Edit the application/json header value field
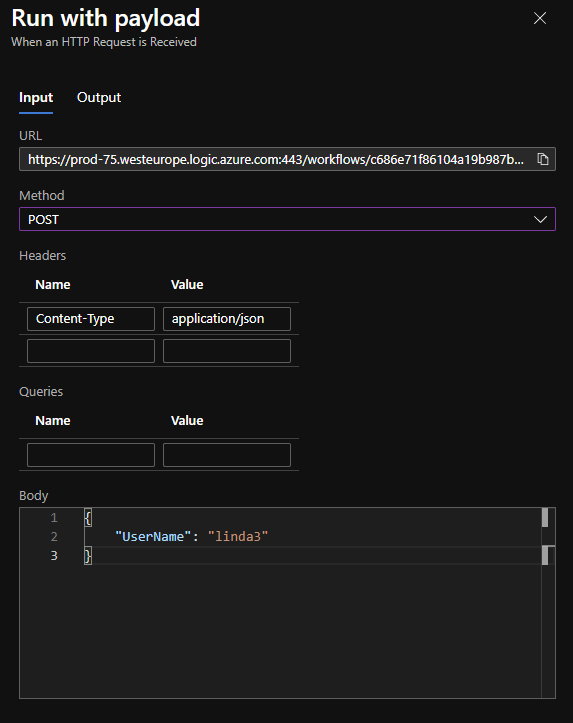 tap(227, 319)
